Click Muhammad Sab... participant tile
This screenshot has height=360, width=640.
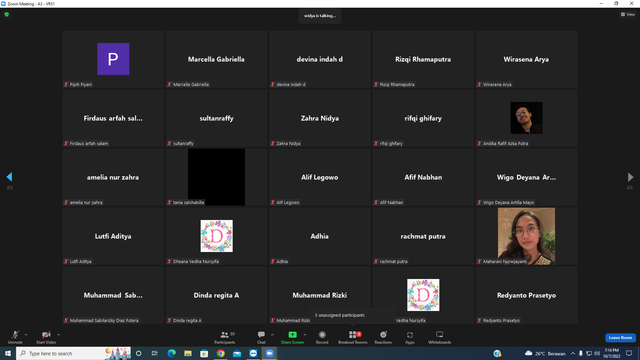(113, 295)
